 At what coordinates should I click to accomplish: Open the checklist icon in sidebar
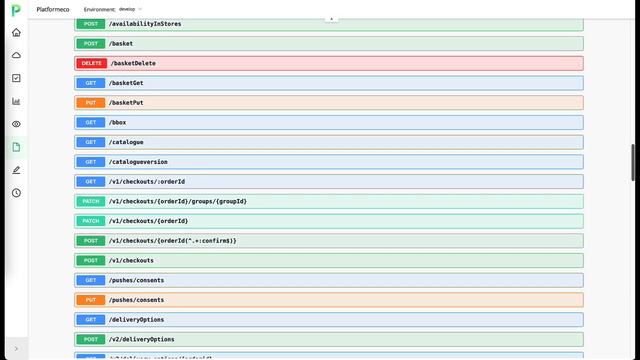click(x=16, y=78)
